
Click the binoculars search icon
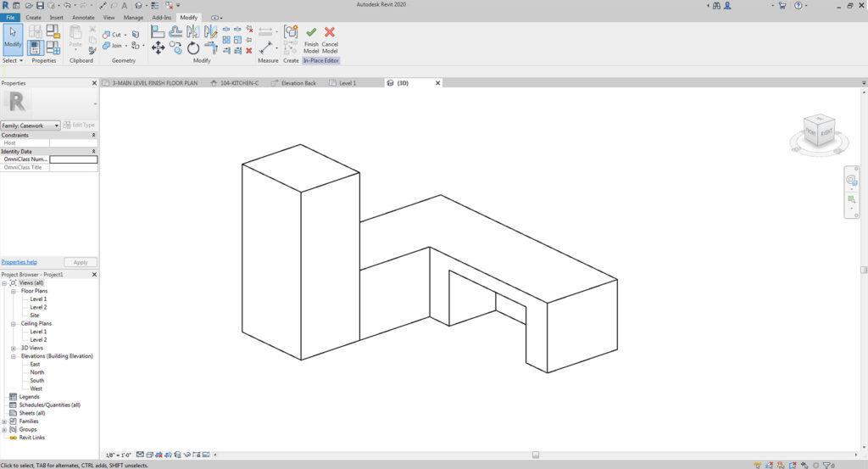[717, 5]
